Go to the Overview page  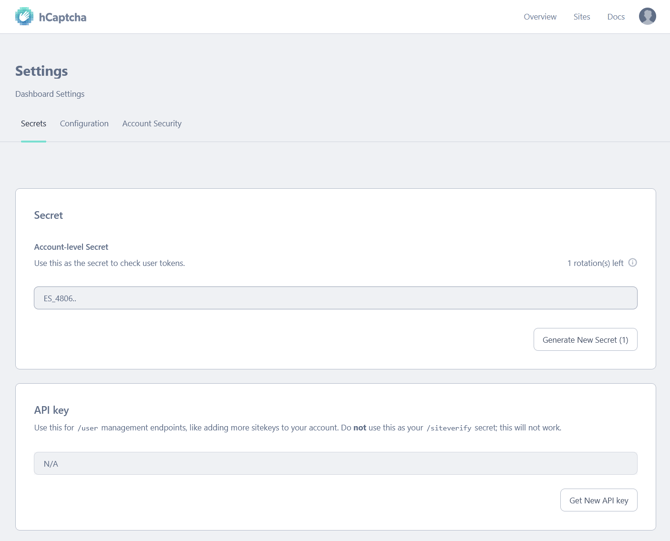[540, 17]
